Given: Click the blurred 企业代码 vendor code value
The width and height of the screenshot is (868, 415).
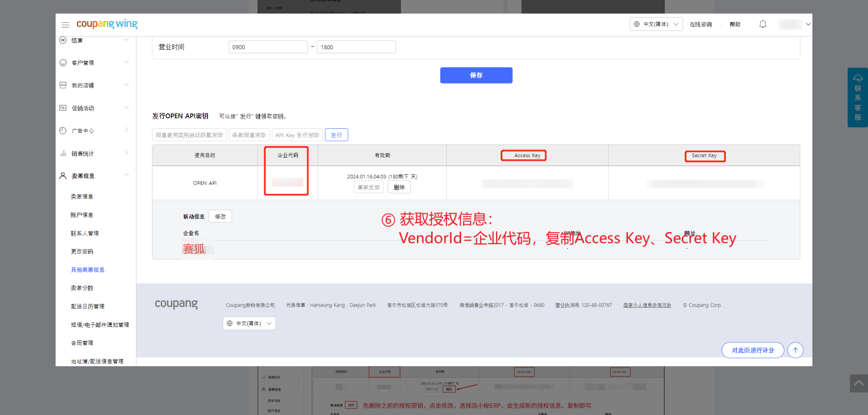Looking at the screenshot, I should [x=288, y=182].
